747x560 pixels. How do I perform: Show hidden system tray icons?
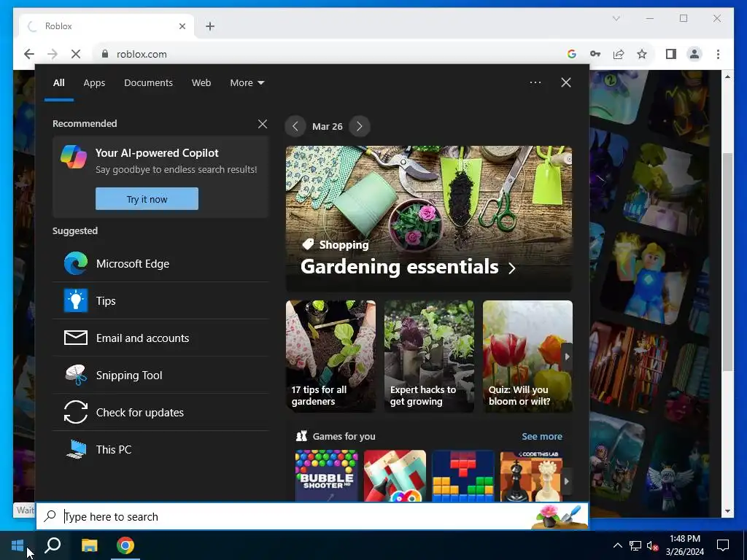click(x=617, y=545)
